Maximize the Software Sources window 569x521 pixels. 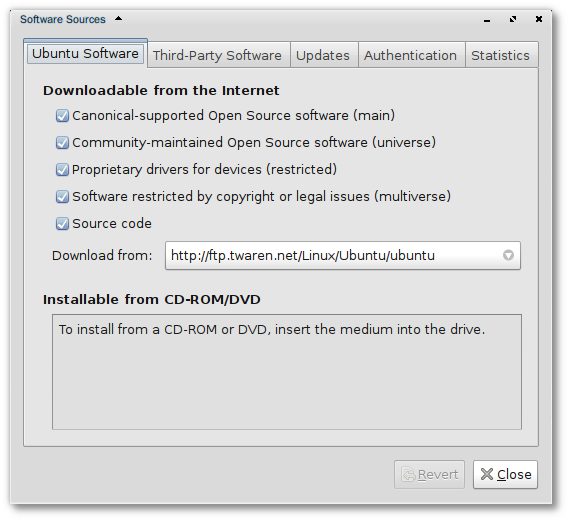click(513, 19)
